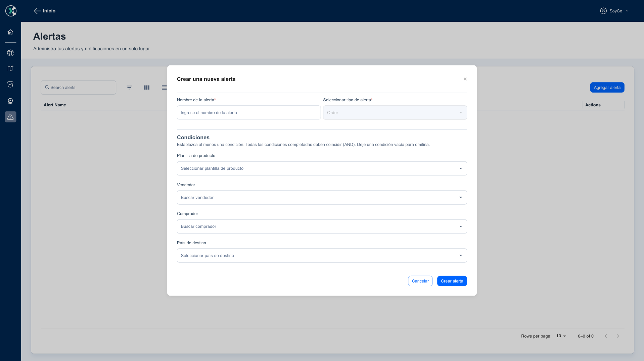Viewport: 644px width, 361px height.
Task: Expand the Buscar vendedor combo box
Action: click(x=322, y=197)
